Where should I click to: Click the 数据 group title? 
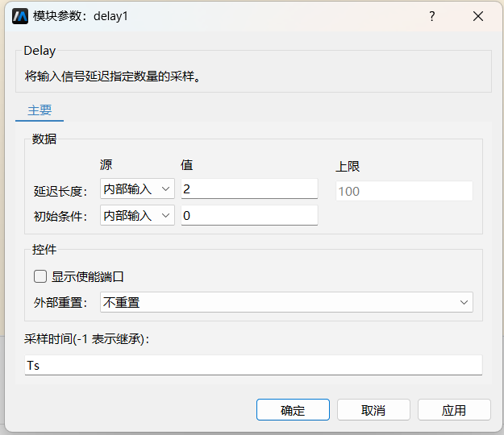click(x=44, y=139)
